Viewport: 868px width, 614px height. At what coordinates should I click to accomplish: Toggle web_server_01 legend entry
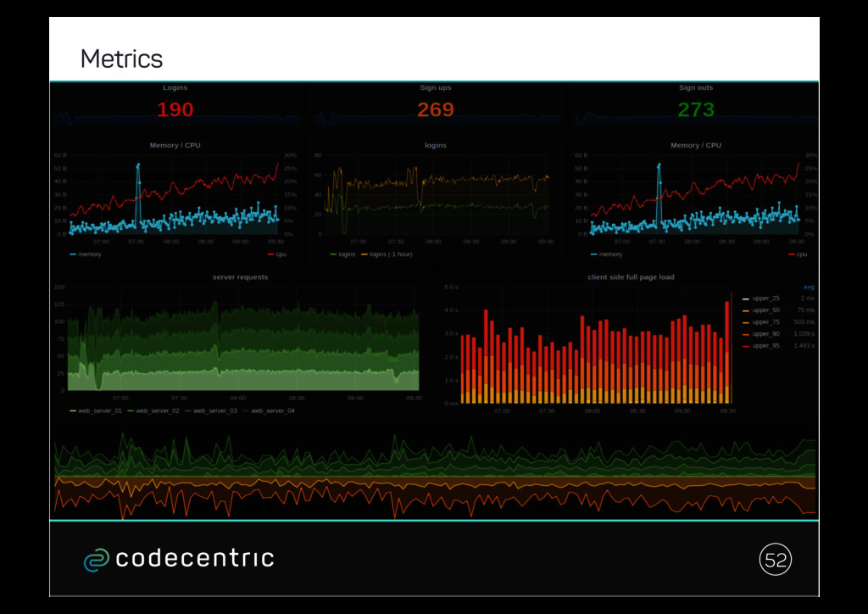click(96, 410)
